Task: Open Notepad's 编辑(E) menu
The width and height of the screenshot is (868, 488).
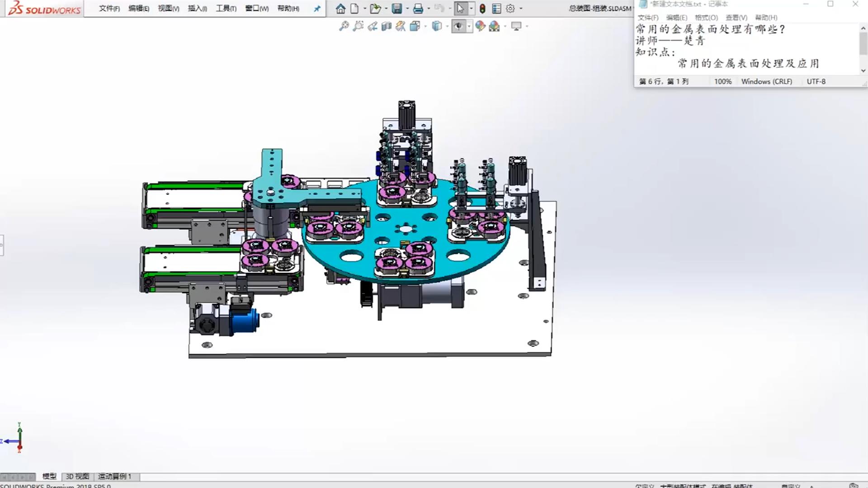Action: click(676, 18)
